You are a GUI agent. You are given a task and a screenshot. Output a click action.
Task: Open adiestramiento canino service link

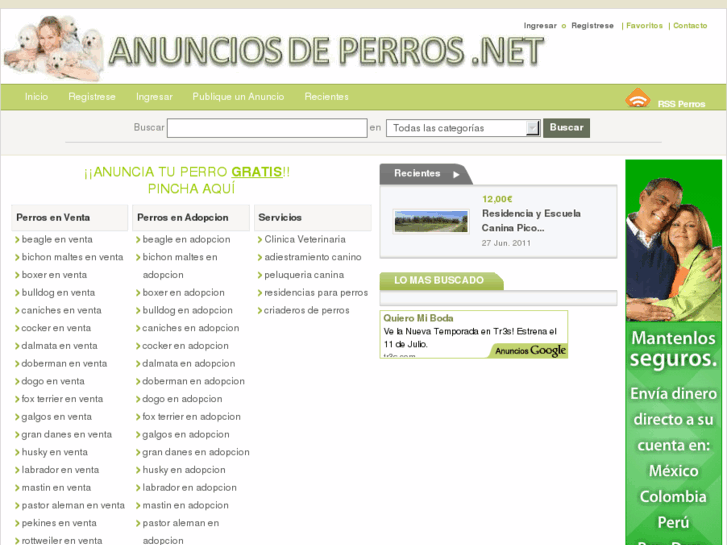tap(313, 257)
